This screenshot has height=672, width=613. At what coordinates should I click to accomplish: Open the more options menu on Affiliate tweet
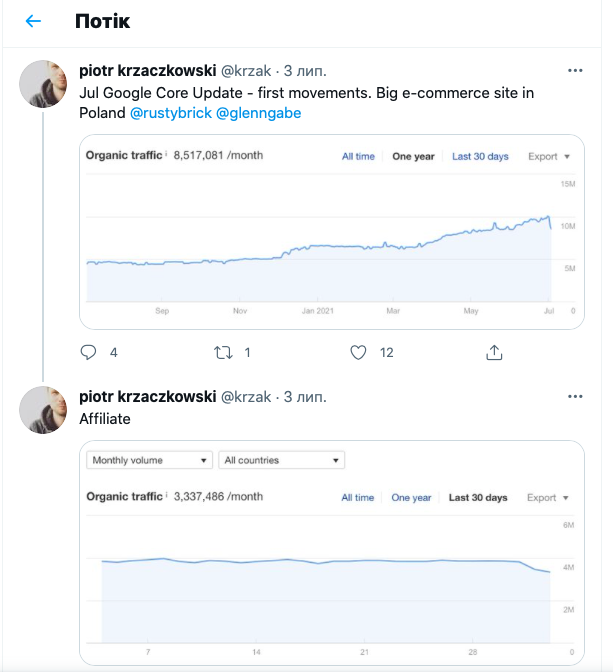575,397
